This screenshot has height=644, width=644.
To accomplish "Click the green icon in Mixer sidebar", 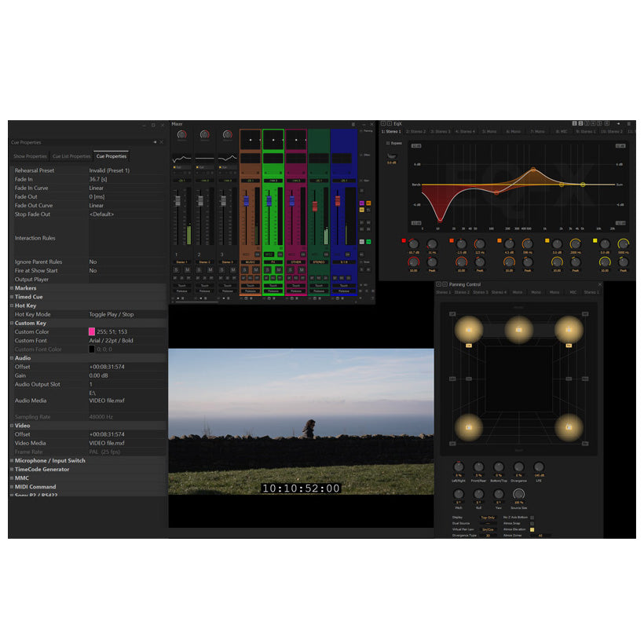I will tap(368, 242).
